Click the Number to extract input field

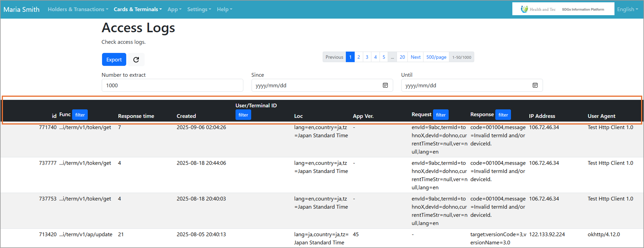172,85
